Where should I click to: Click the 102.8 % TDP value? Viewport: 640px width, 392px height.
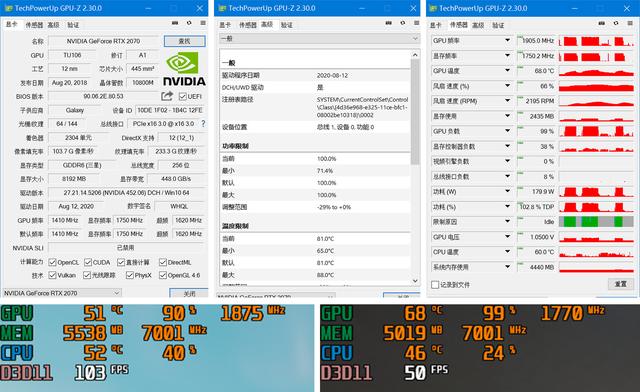pos(536,207)
